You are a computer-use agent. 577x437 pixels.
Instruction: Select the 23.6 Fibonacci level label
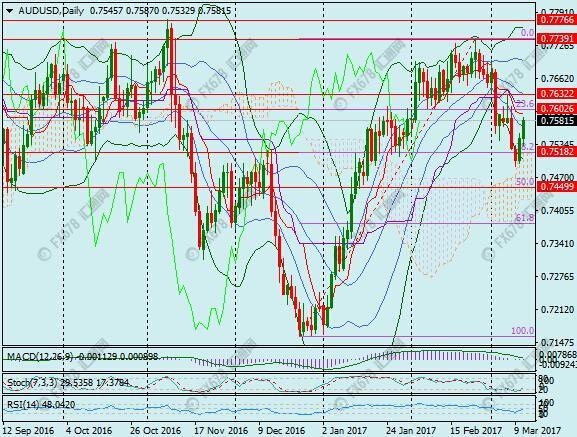click(525, 103)
